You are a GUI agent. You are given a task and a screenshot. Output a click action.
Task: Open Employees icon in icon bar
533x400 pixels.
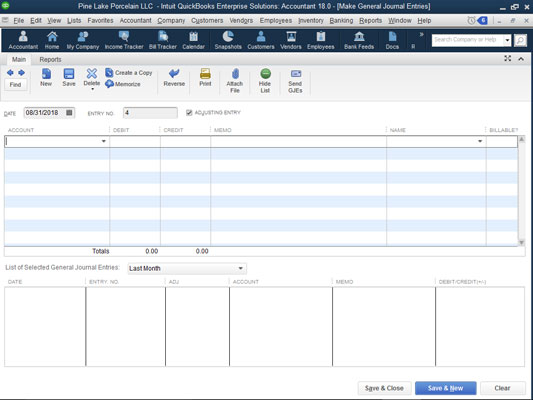(x=321, y=40)
